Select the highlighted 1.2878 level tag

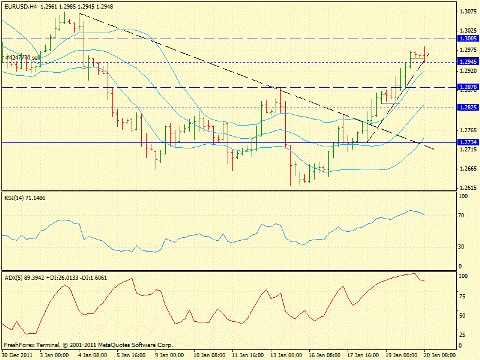pos(468,87)
